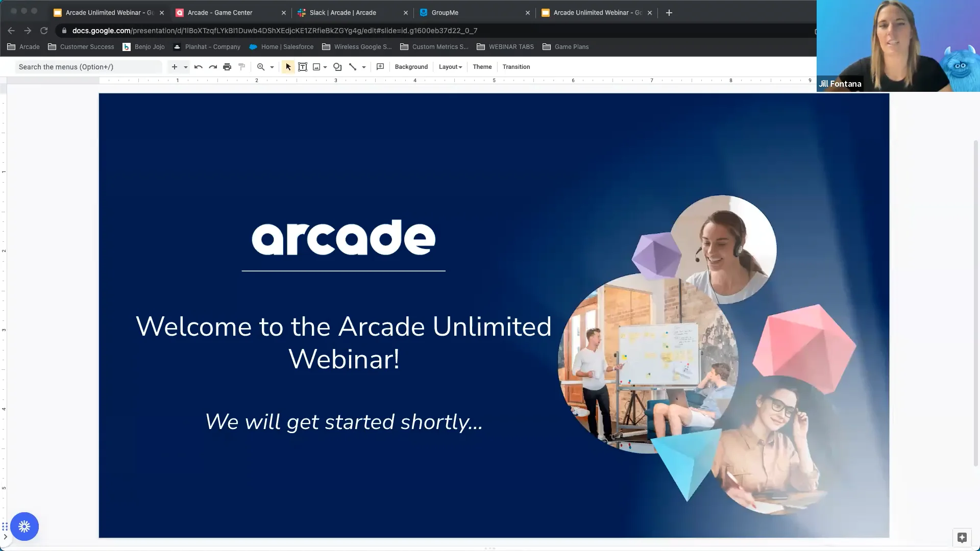Image resolution: width=980 pixels, height=551 pixels.
Task: Select the Line tool
Action: point(354,67)
